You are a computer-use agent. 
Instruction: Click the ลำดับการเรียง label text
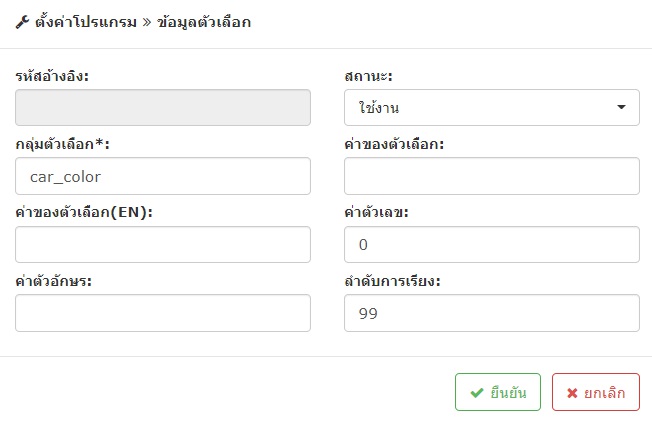pyautogui.click(x=393, y=281)
